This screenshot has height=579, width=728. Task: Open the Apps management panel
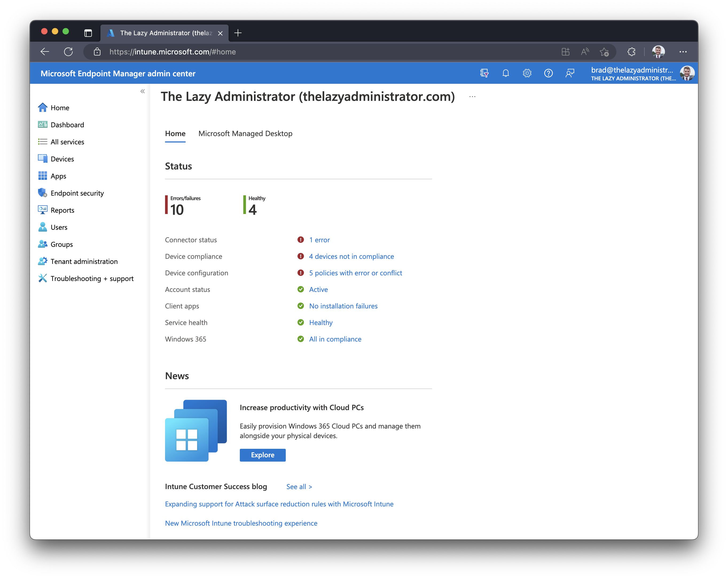pyautogui.click(x=58, y=176)
